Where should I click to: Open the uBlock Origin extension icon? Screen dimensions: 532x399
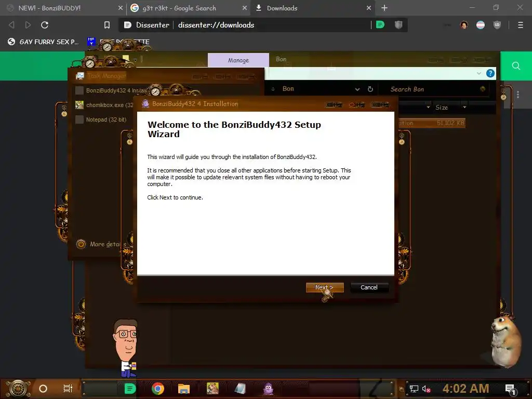[497, 25]
